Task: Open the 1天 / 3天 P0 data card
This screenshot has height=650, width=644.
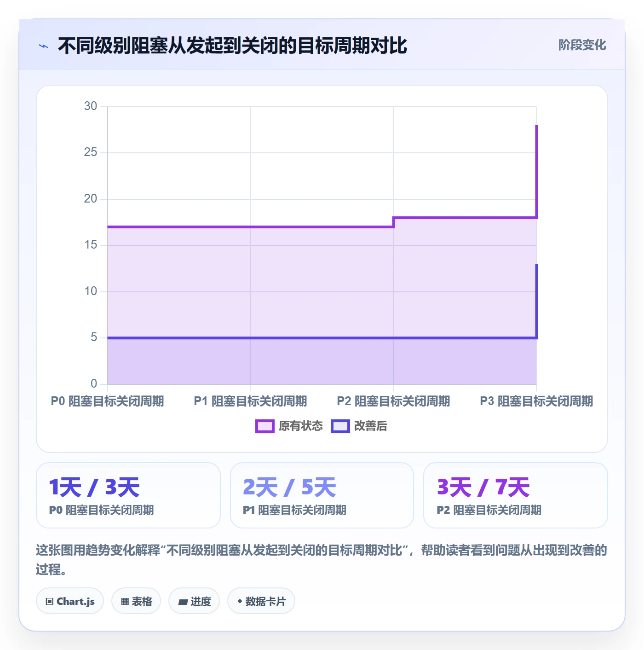Action: [x=128, y=495]
